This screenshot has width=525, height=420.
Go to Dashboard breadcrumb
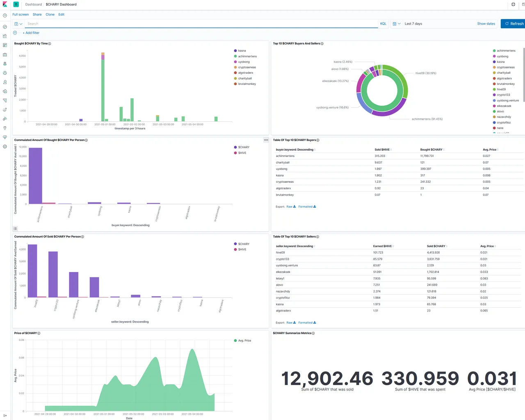[34, 5]
